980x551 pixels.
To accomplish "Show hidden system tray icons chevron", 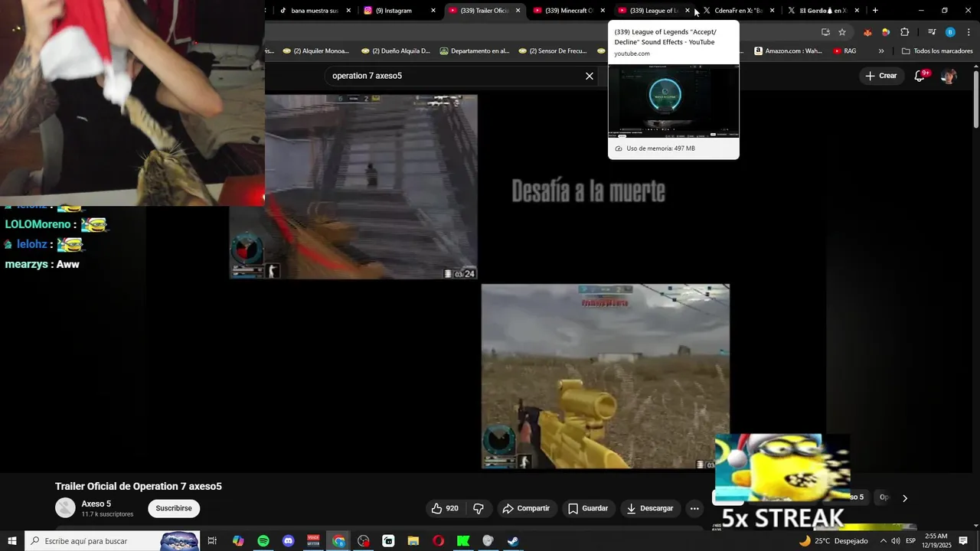I will pos(883,541).
